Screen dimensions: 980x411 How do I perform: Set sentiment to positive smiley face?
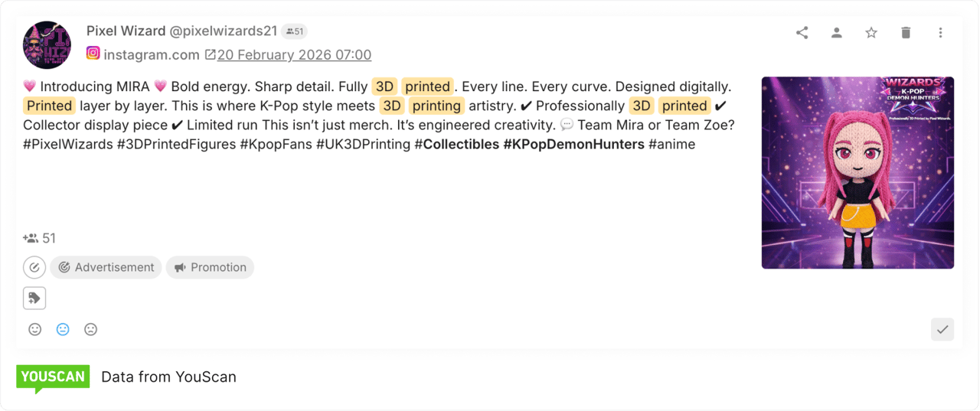pos(35,329)
